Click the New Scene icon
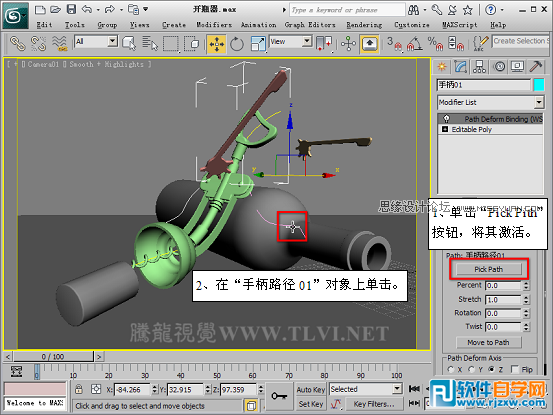The height and width of the screenshot is (415, 553). [40, 10]
